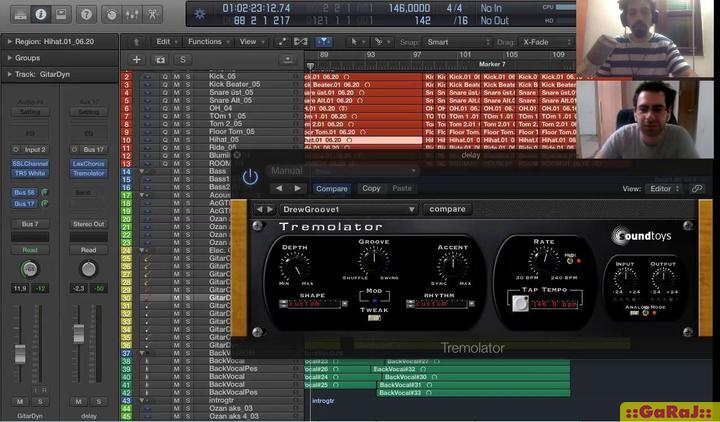Click the Tremolator lowercase compare button
Image resolution: width=720 pixels, height=422 pixels.
coord(447,209)
